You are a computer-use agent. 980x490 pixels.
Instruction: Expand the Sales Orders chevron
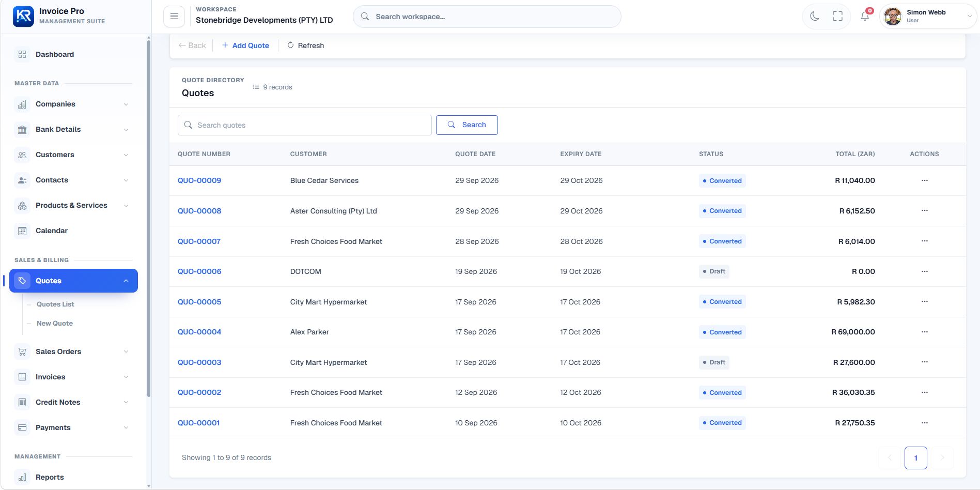126,352
